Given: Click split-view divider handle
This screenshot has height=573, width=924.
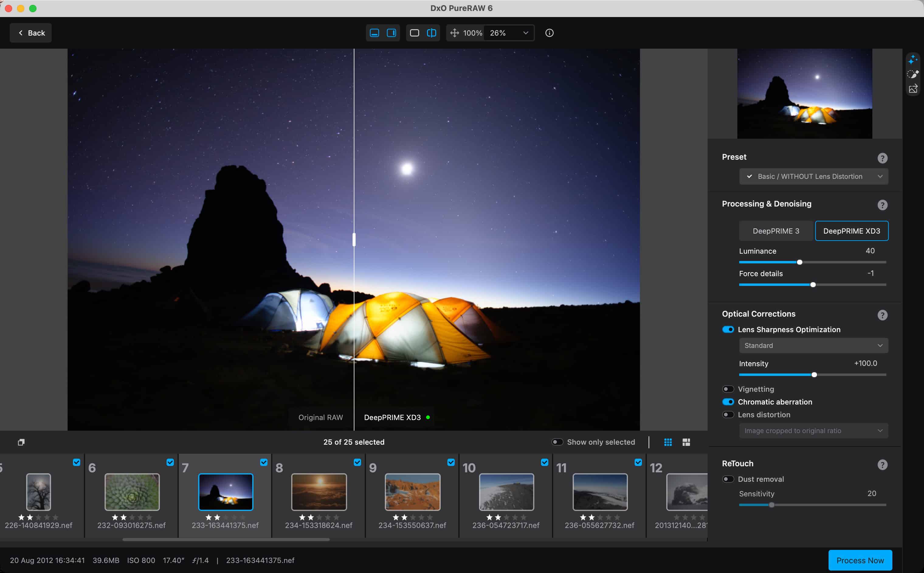Looking at the screenshot, I should [354, 239].
